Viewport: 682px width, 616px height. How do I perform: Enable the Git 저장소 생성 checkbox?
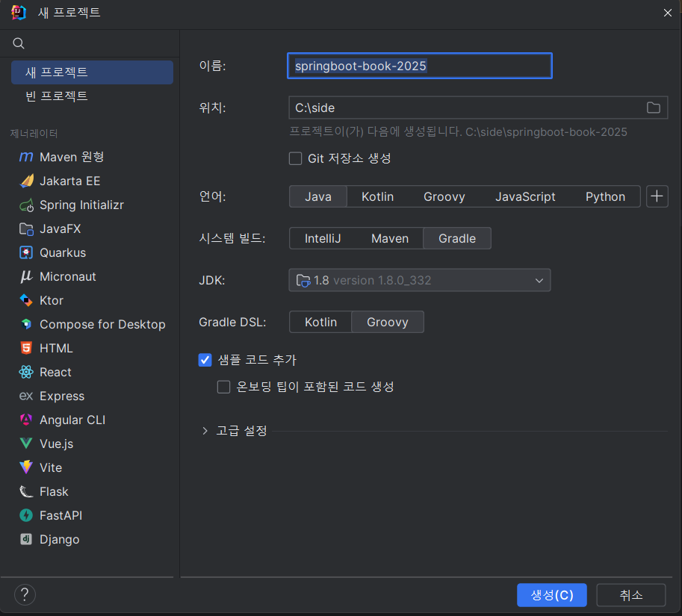point(295,158)
